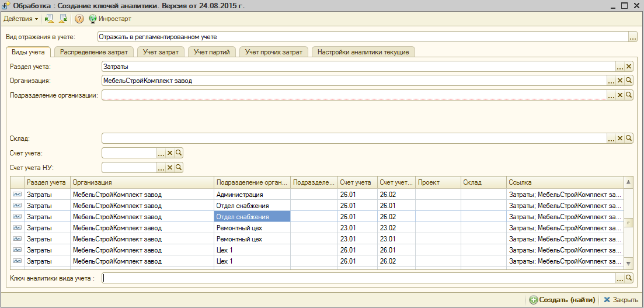
Task: Switch to the Распределение затрат tab
Action: click(x=95, y=52)
